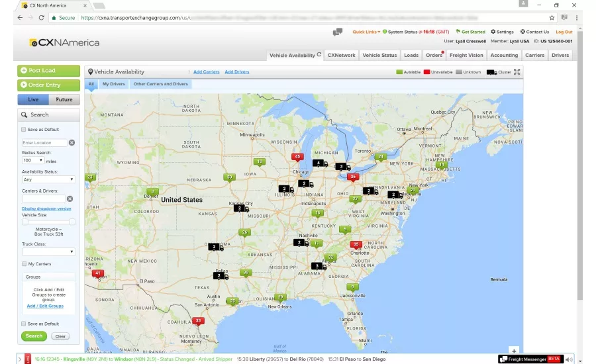Select the black cluster truck 3 near Detroit
The width and height of the screenshot is (596, 364).
click(x=343, y=167)
